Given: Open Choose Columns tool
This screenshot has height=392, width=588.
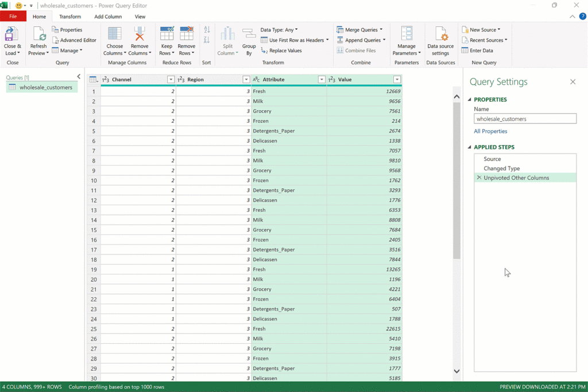Looking at the screenshot, I should click(x=114, y=34).
